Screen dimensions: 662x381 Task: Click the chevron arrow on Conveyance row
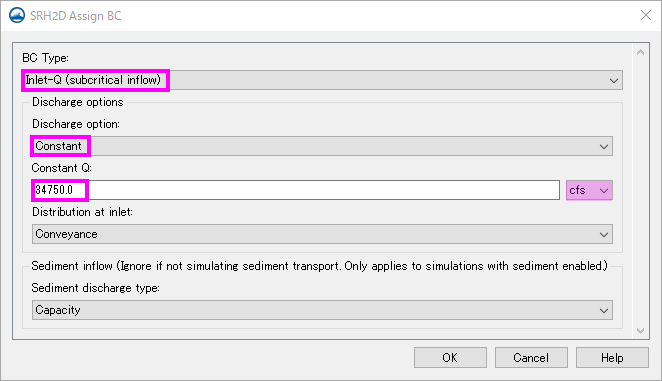[604, 234]
